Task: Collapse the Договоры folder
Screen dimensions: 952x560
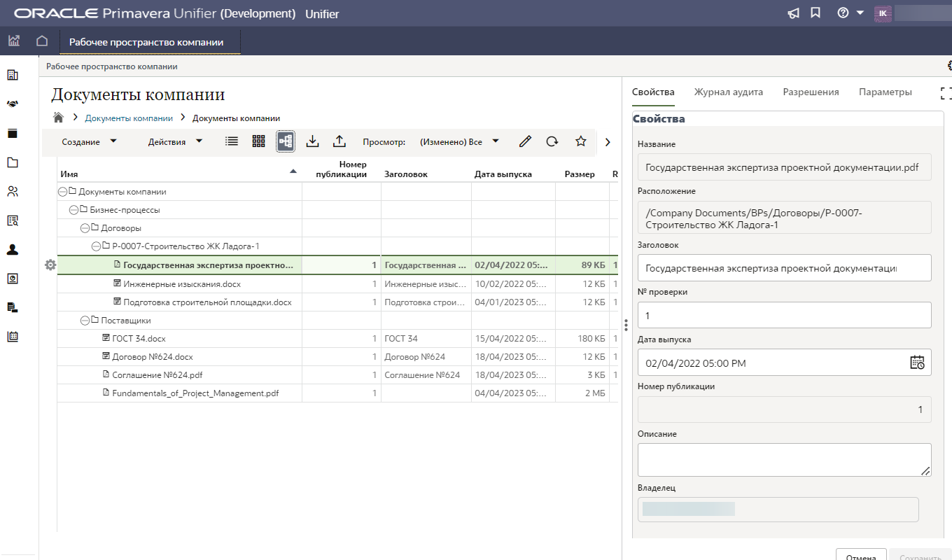Action: coord(85,228)
